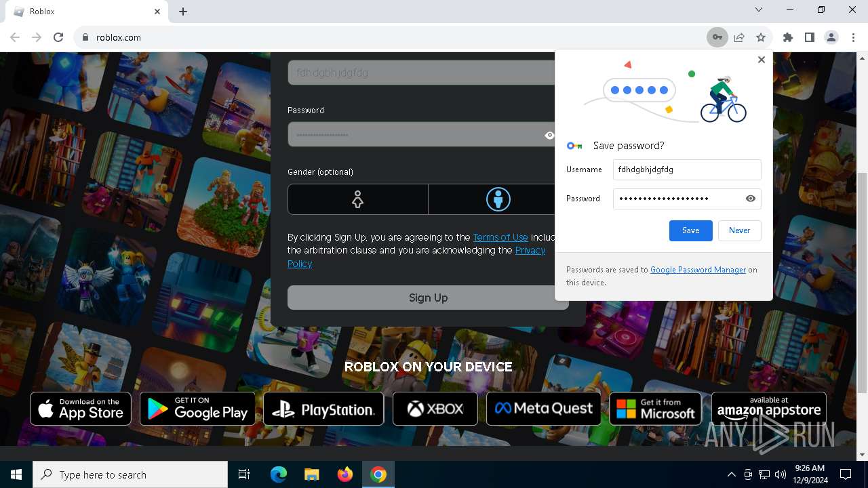Viewport: 868px width, 488px height.
Task: Click the App Store download badge
Action: 81,409
